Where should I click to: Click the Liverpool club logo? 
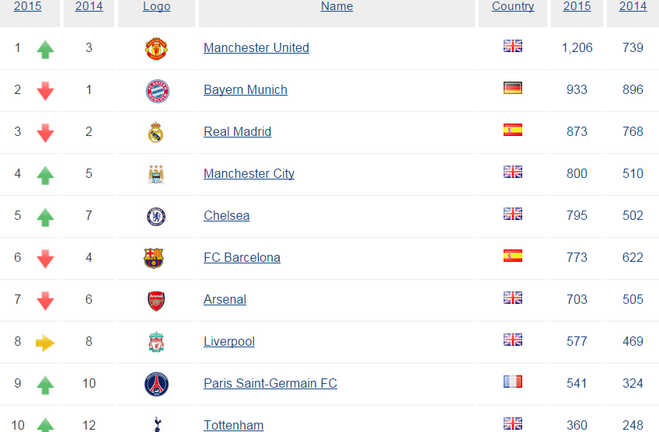(x=156, y=342)
